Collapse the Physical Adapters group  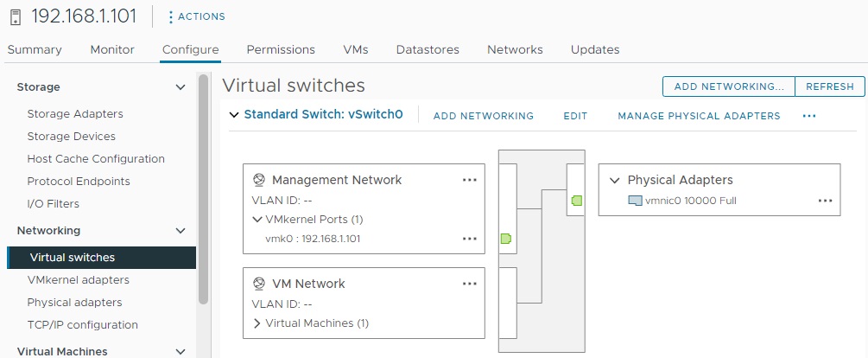click(x=615, y=180)
